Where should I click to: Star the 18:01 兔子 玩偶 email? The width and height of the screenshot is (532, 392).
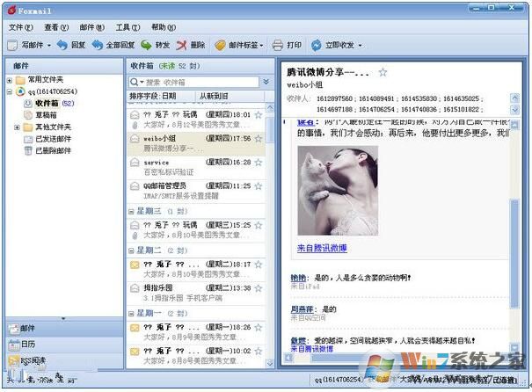point(259,115)
